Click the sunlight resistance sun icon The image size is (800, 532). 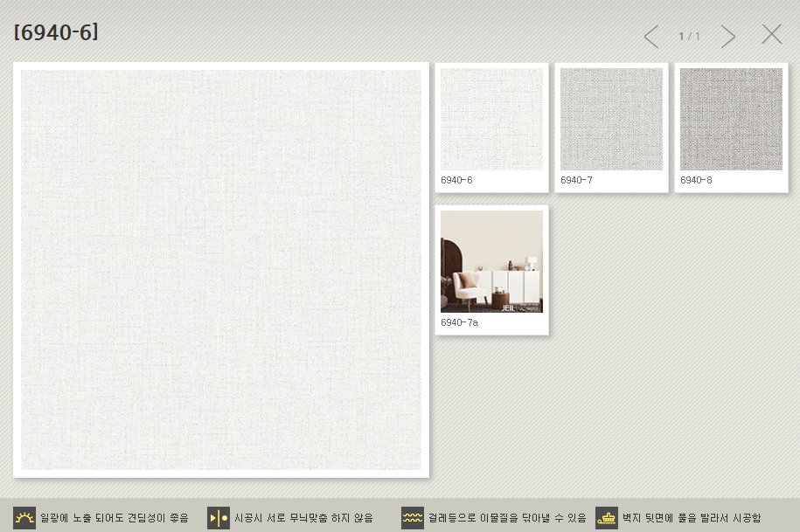pyautogui.click(x=24, y=518)
